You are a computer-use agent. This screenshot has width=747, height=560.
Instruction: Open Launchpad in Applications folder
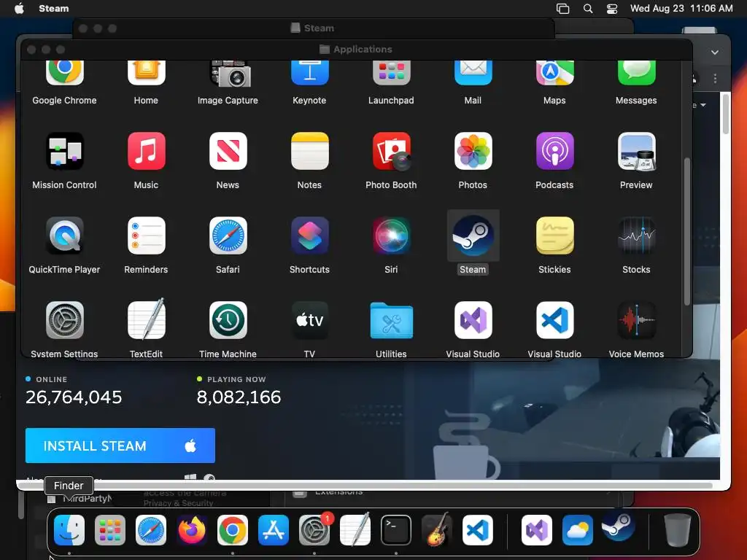coord(391,72)
